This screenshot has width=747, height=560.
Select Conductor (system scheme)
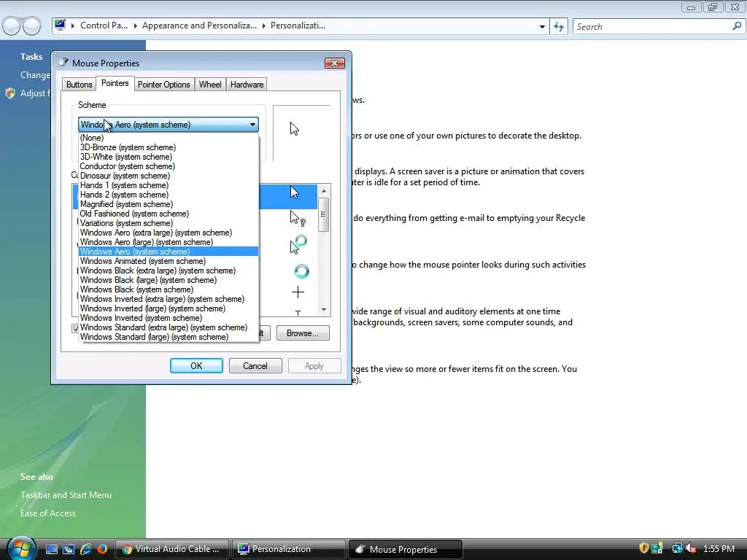[x=169, y=166]
